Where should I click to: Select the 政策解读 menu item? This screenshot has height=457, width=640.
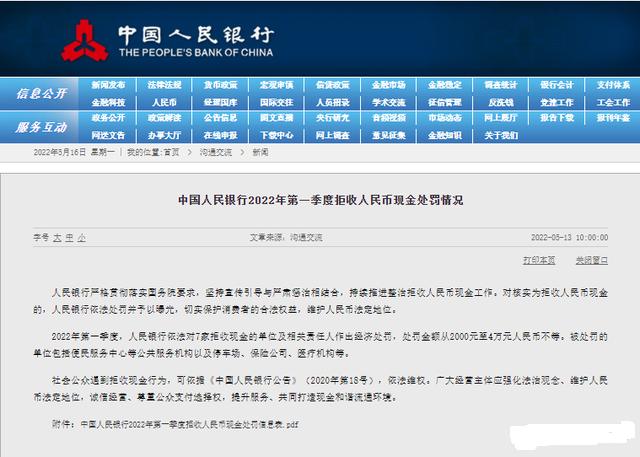[164, 118]
